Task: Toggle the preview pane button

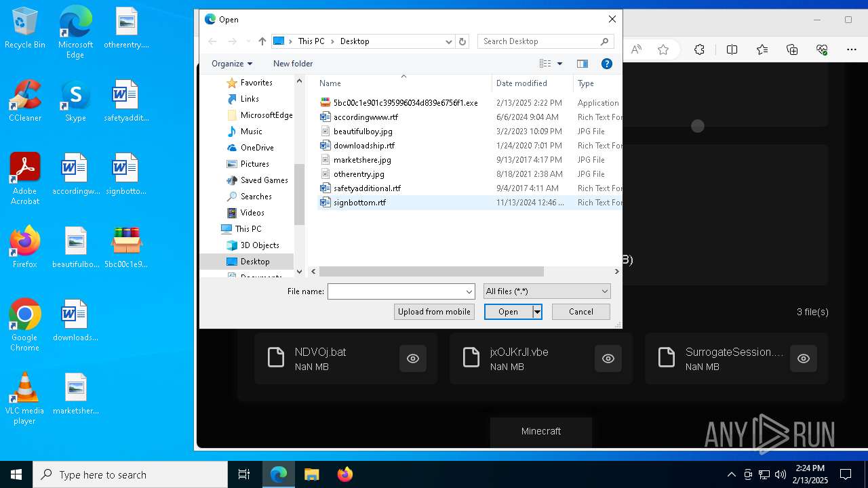Action: click(582, 64)
